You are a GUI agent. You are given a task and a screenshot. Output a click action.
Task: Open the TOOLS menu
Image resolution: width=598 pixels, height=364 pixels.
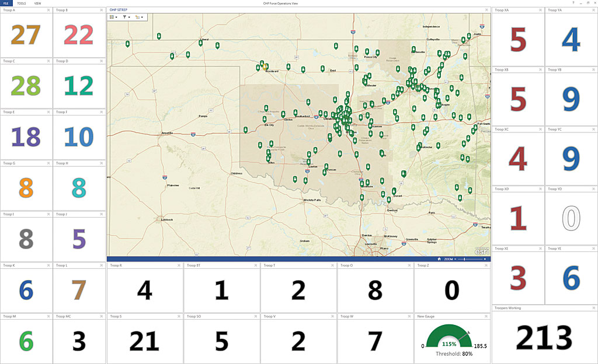pyautogui.click(x=22, y=3)
